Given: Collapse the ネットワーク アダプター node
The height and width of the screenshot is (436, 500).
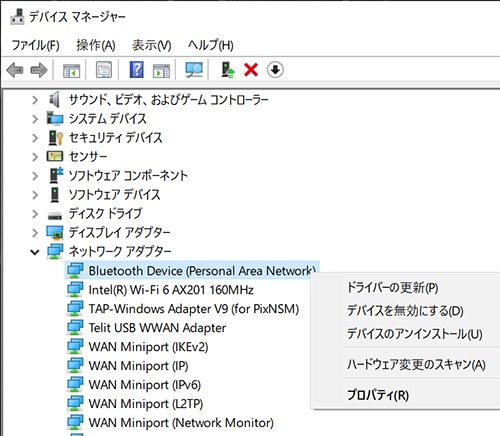Looking at the screenshot, I should (35, 252).
